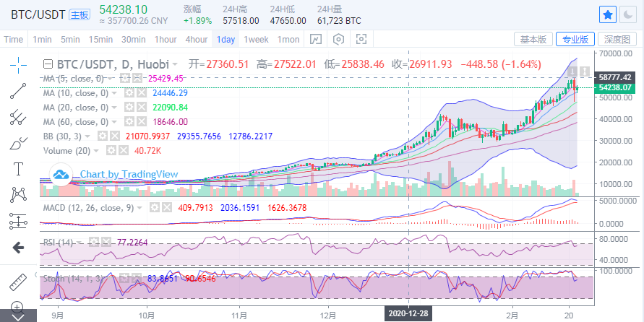Collapse the BTC/USDT legend box
The width and height of the screenshot is (644, 322).
pyautogui.click(x=48, y=64)
